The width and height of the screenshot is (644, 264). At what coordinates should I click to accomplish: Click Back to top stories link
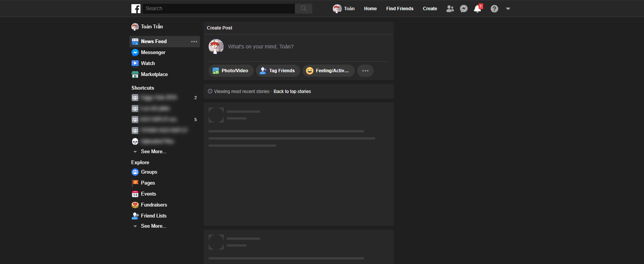coord(292,92)
